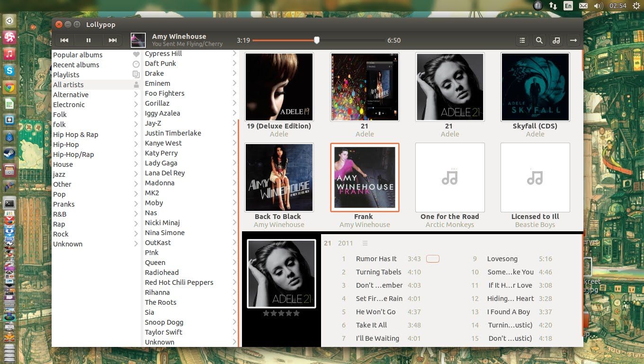
Task: Open the mail indicator in top panel
Action: (584, 6)
